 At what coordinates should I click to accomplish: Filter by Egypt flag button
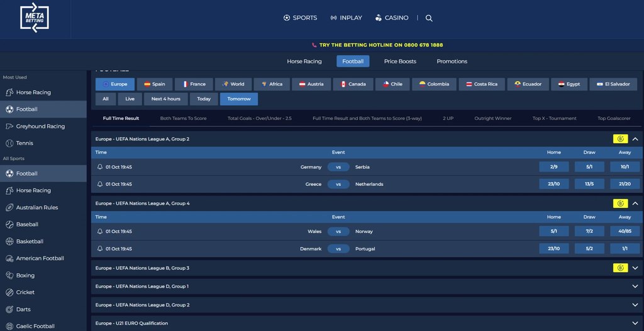coord(569,84)
